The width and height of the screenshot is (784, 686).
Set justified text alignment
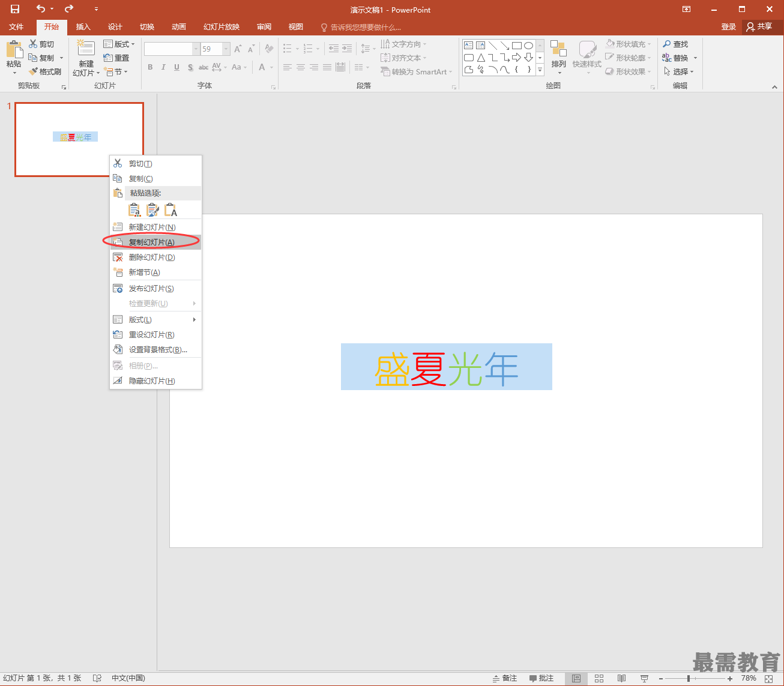[x=327, y=67]
